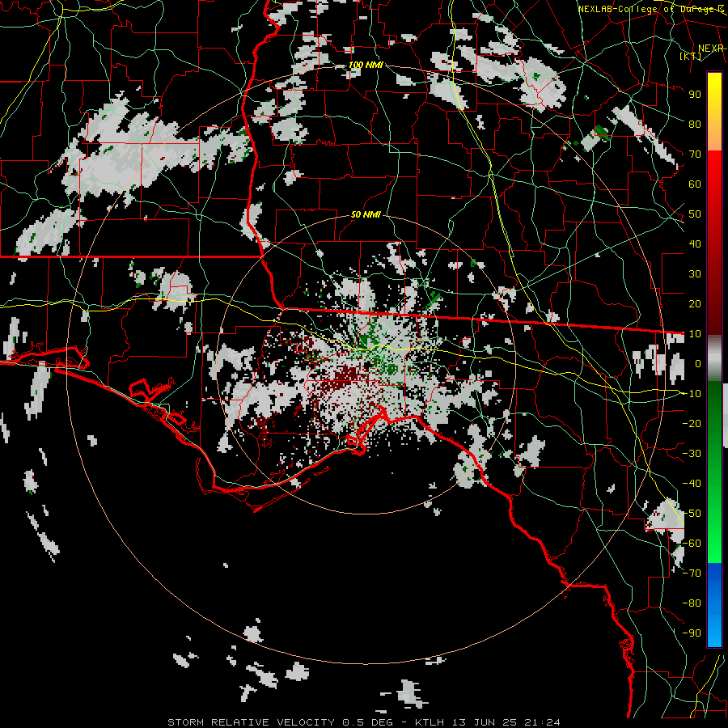
Task: Click the 40 value on velocity scale
Action: pos(695,243)
